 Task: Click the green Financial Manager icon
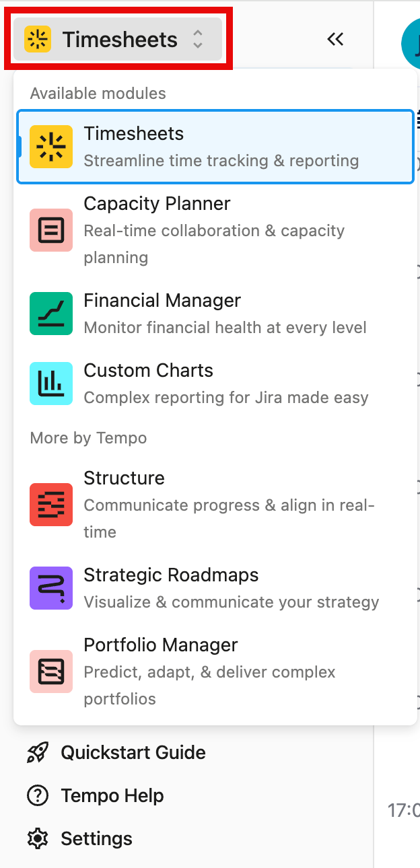[x=51, y=314]
